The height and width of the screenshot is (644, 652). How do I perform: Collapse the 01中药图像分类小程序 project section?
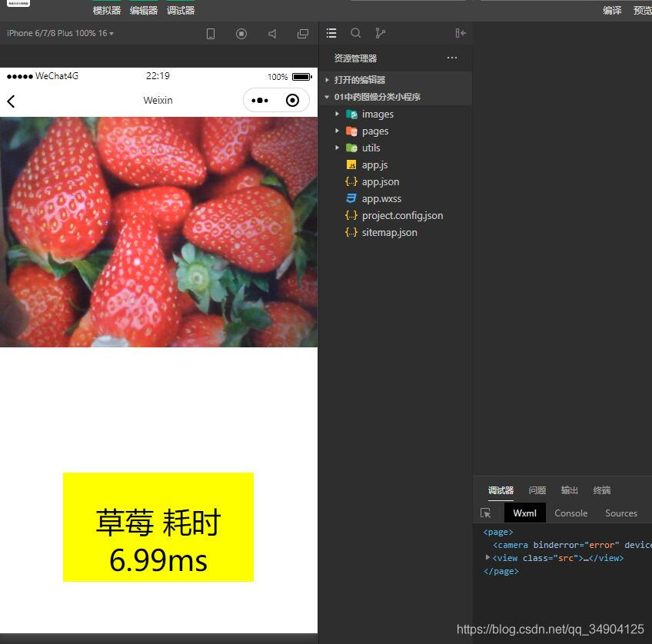[x=395, y=97]
